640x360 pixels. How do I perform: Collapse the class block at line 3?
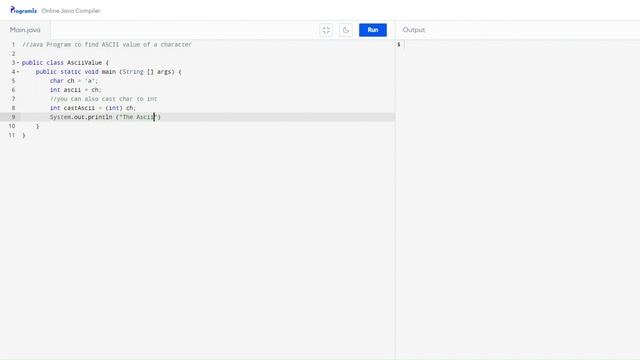[x=18, y=63]
